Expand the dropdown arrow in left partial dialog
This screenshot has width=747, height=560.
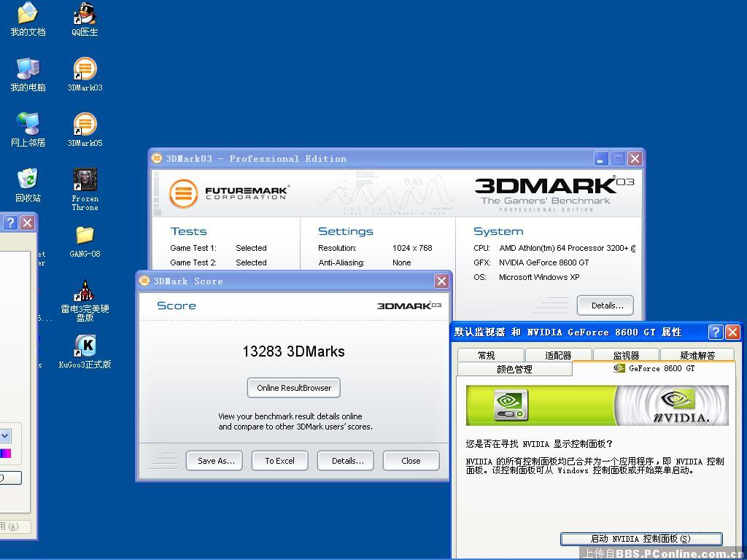pyautogui.click(x=5, y=436)
